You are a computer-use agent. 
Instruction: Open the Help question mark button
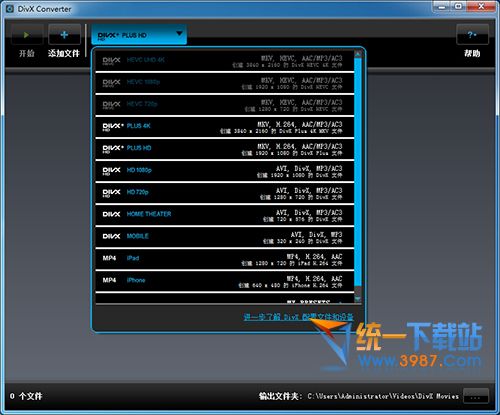(472, 34)
